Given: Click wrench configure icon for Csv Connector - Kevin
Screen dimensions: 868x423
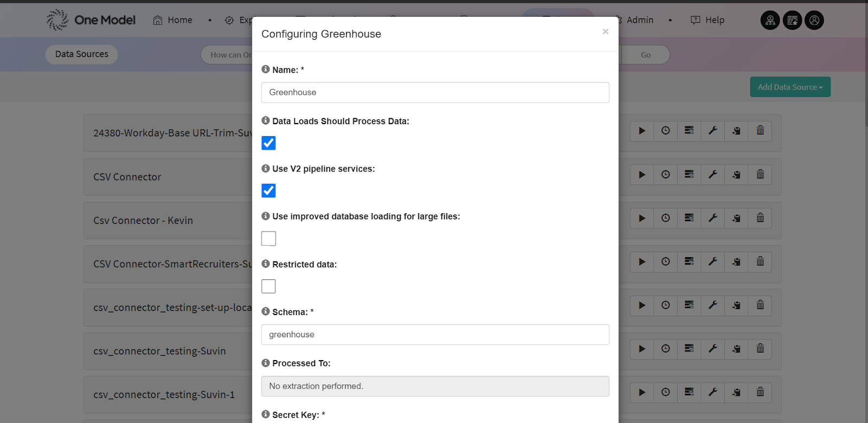Looking at the screenshot, I should [713, 218].
